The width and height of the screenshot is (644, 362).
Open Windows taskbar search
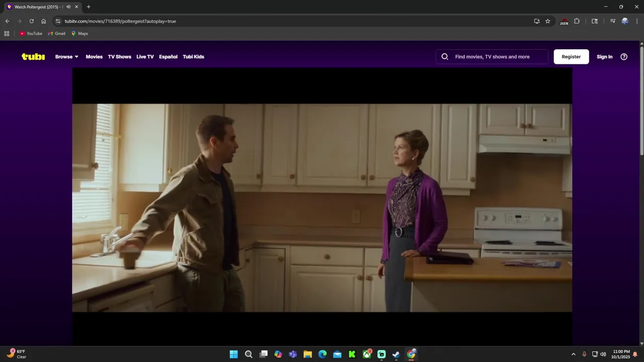(x=249, y=354)
